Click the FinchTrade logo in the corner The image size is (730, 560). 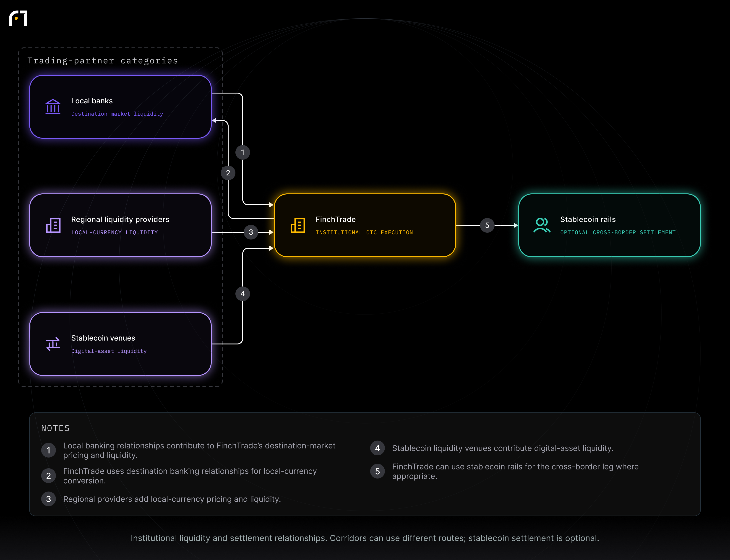click(x=18, y=18)
